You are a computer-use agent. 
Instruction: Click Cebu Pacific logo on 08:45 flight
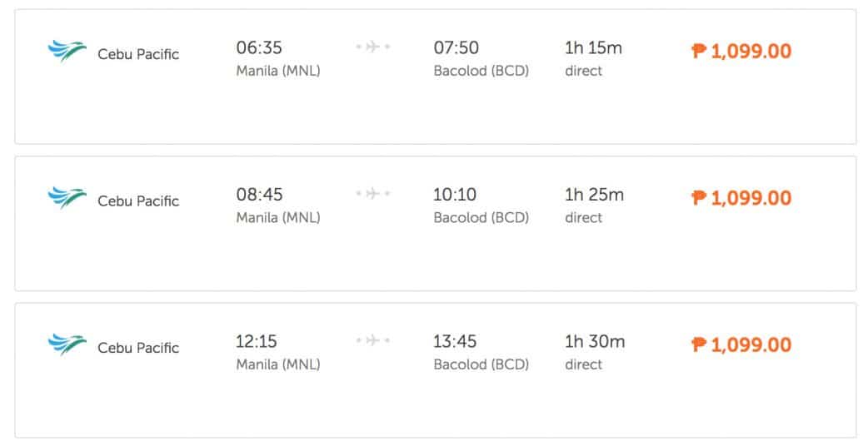(67, 198)
